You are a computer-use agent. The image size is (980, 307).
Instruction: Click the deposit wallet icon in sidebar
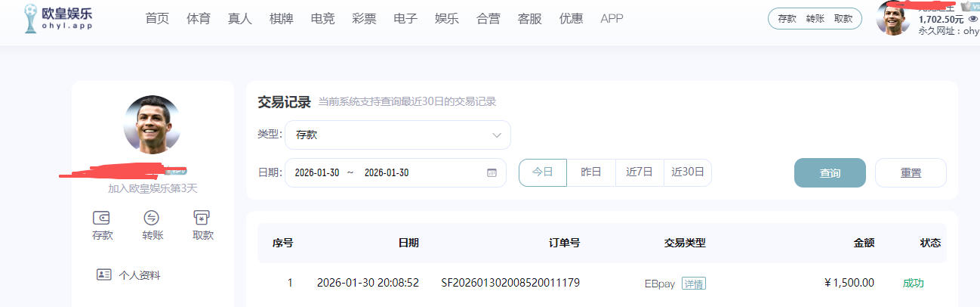(x=102, y=218)
